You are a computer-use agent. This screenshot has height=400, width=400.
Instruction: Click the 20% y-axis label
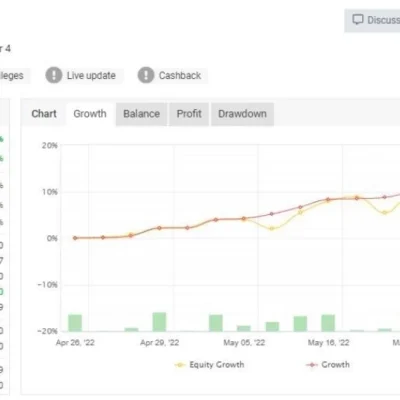coord(50,146)
